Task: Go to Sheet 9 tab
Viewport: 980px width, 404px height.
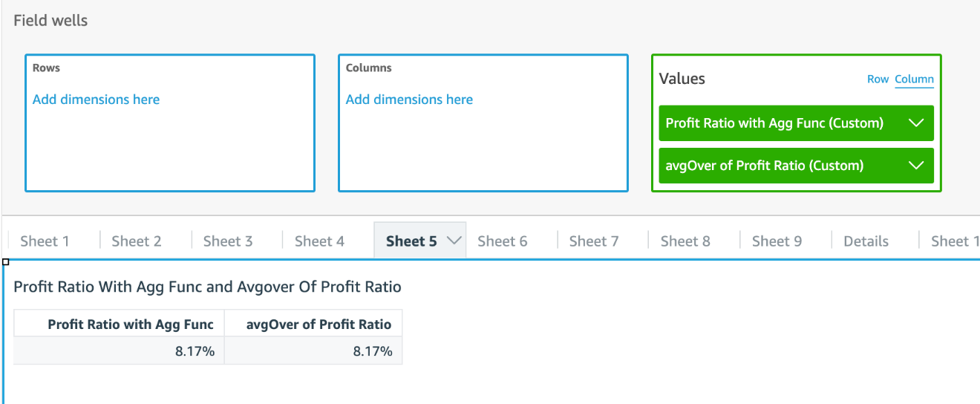Action: pyautogui.click(x=777, y=241)
